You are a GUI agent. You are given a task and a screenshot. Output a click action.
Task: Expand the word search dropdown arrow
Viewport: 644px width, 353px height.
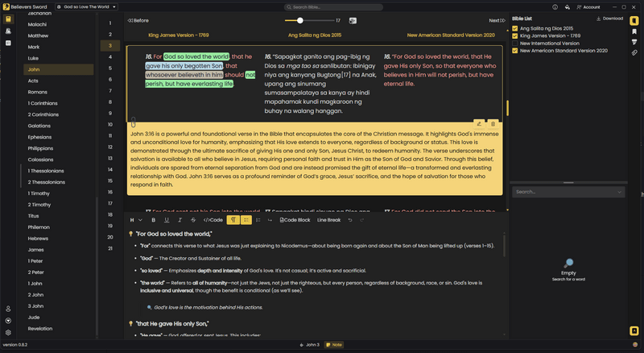pyautogui.click(x=619, y=192)
